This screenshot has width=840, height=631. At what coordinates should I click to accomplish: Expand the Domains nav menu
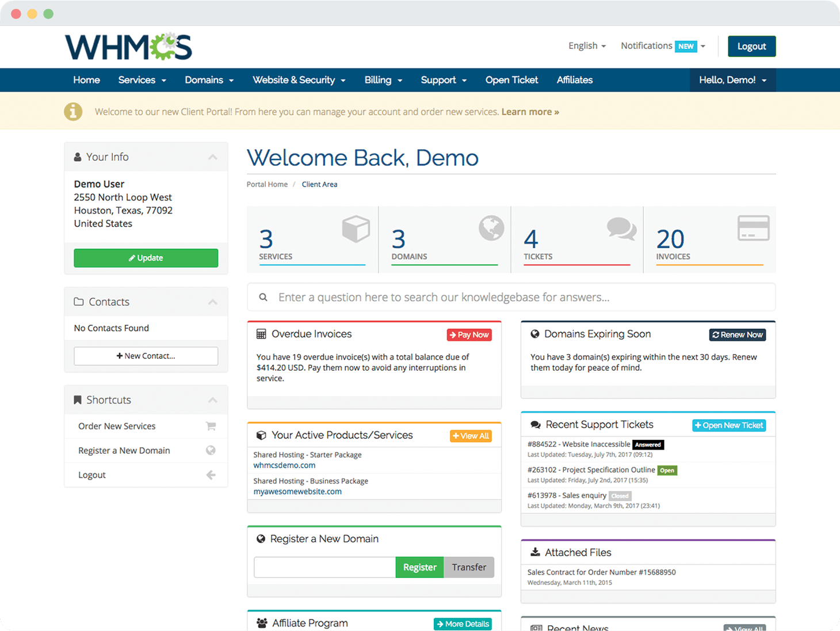click(x=209, y=80)
